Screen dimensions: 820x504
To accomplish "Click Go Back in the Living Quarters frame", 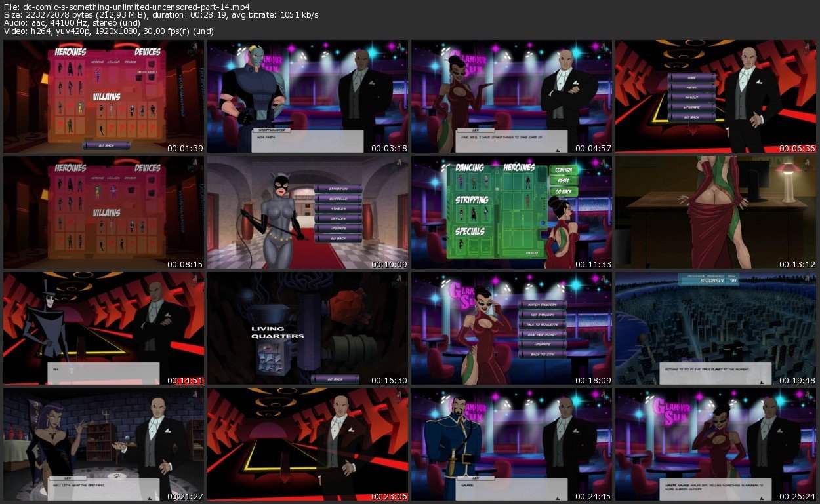I will (335, 379).
